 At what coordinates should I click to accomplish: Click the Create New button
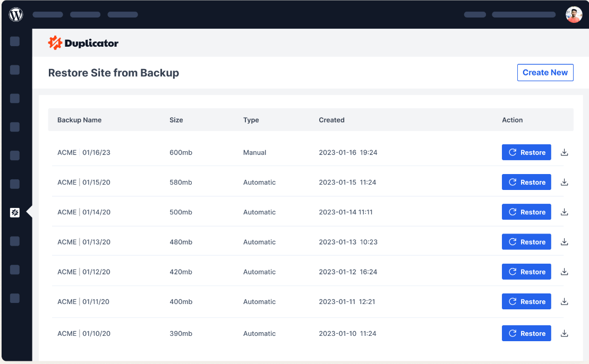point(545,72)
